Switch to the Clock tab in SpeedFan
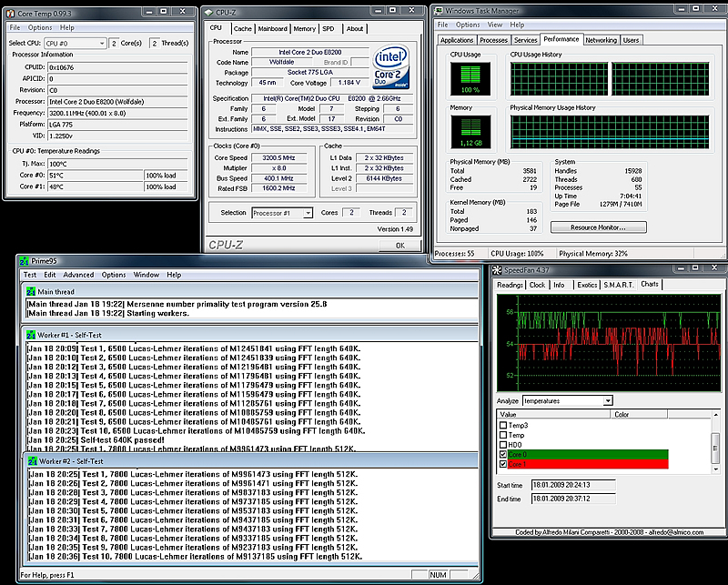 click(x=537, y=285)
